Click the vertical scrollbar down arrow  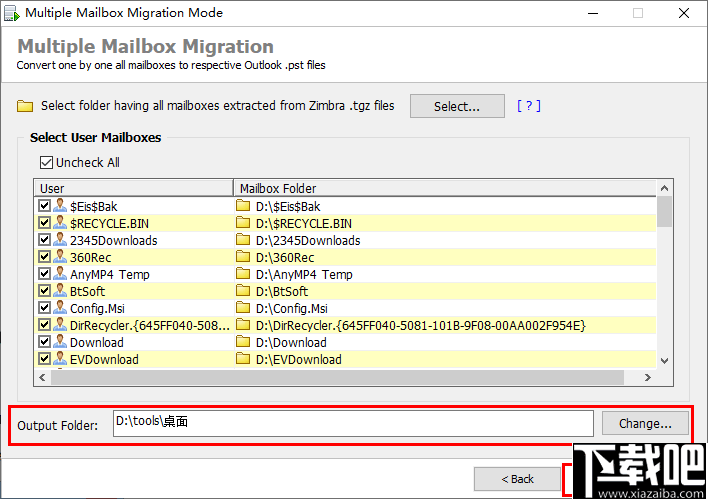click(x=664, y=360)
